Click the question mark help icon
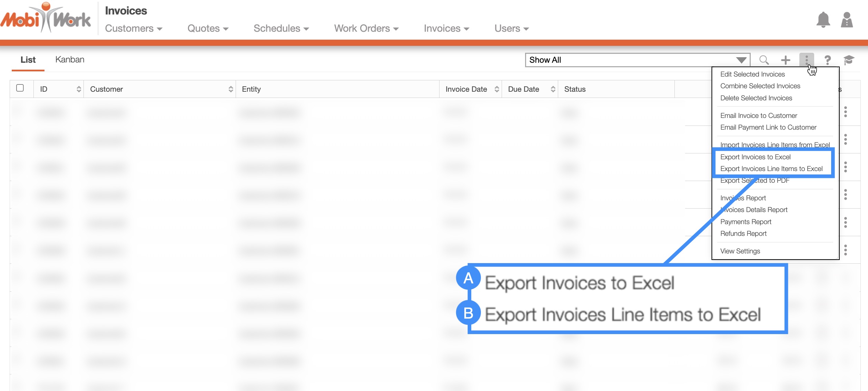The image size is (868, 391). 827,60
